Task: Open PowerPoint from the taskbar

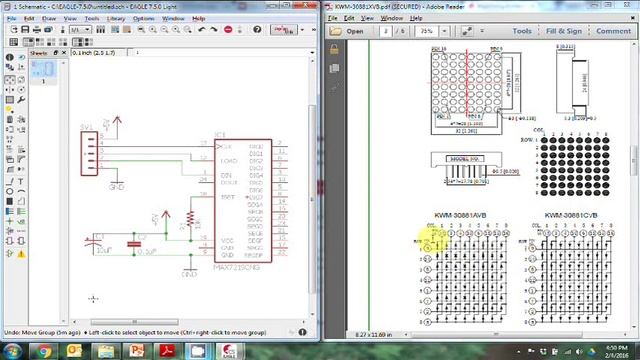Action: click(136, 351)
